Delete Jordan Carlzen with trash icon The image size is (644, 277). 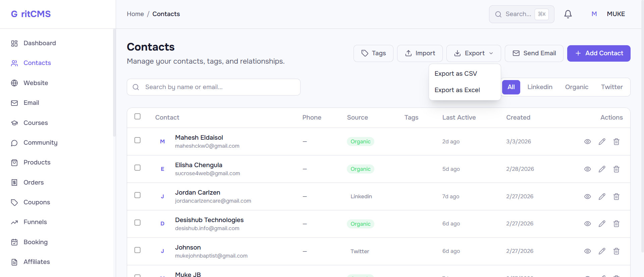pyautogui.click(x=616, y=197)
